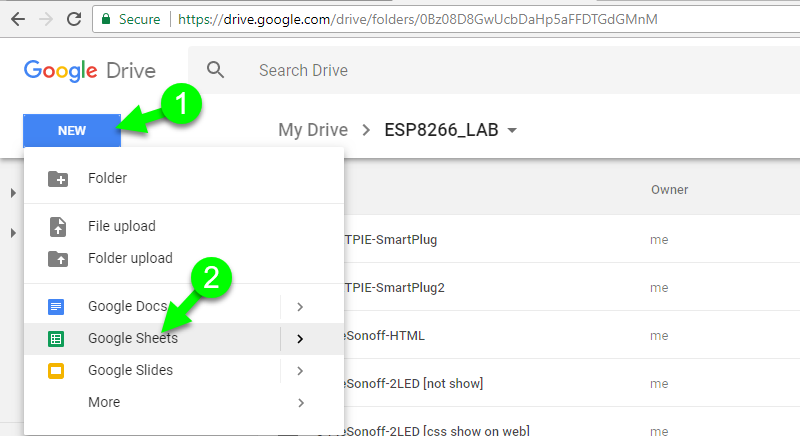
Task: Open the ESP8266_LAB folder dropdown arrow
Action: point(512,131)
